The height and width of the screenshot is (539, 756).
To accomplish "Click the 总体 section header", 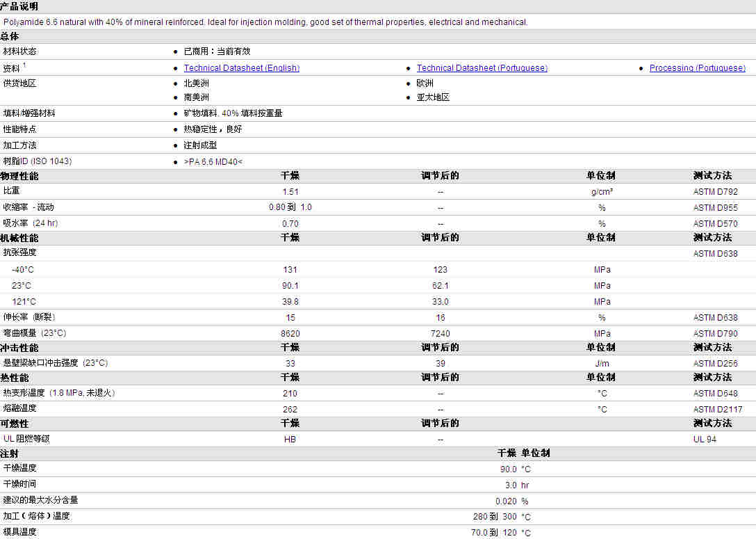I will coord(10,36).
